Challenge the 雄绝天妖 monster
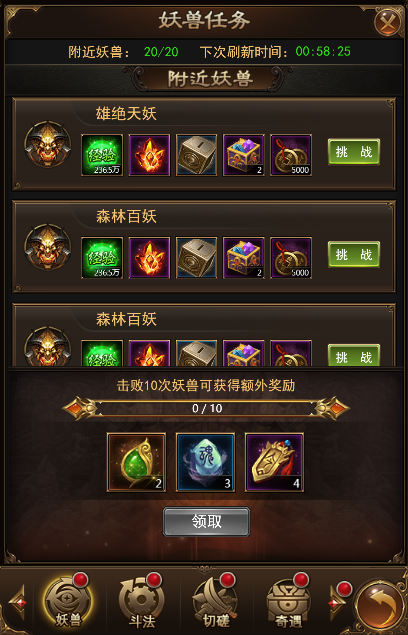Image resolution: width=408 pixels, height=635 pixels. click(x=354, y=152)
